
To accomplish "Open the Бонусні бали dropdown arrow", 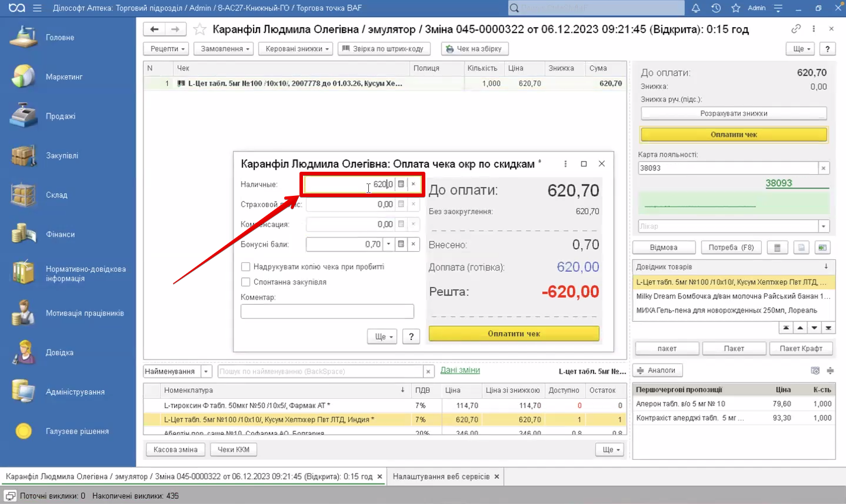I will pos(388,244).
